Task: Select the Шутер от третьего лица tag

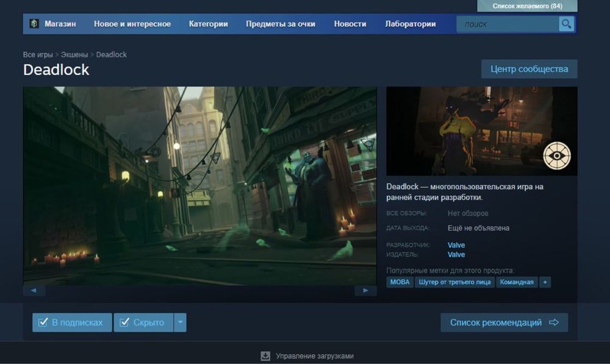Action: [x=454, y=282]
